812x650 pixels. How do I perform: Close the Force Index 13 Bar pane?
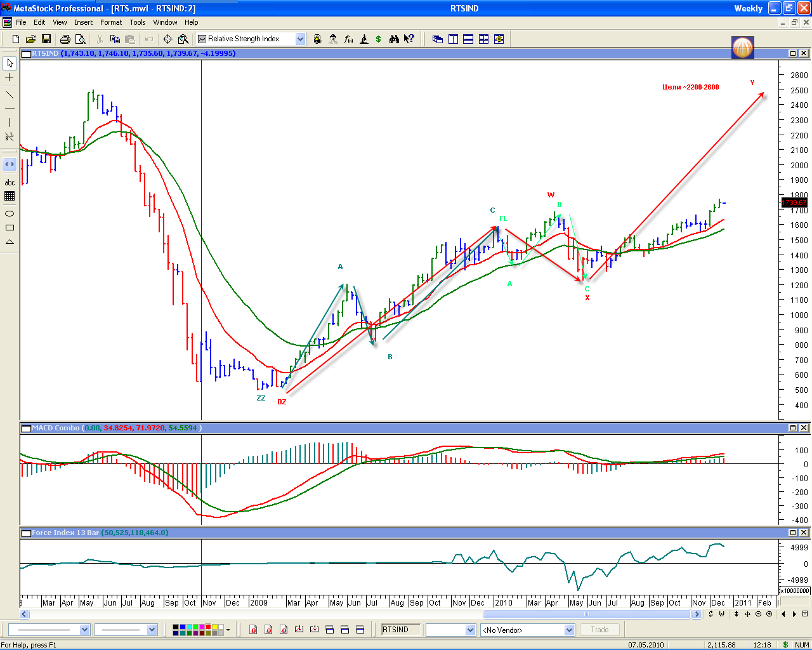(x=803, y=533)
